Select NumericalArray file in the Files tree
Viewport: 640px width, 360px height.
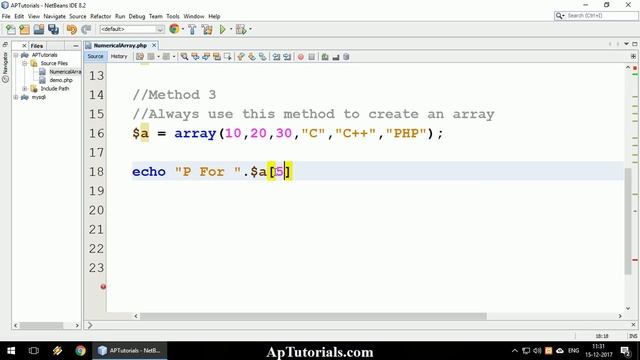[x=65, y=72]
